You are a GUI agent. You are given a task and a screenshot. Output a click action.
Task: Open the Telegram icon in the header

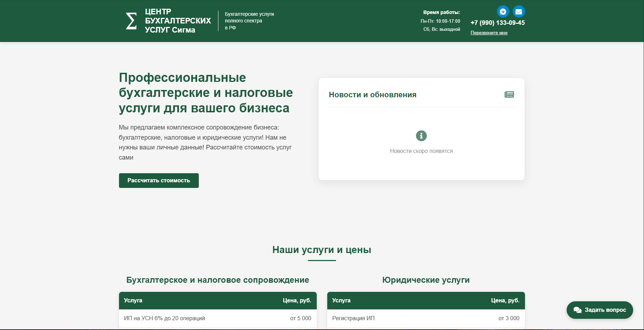click(503, 11)
